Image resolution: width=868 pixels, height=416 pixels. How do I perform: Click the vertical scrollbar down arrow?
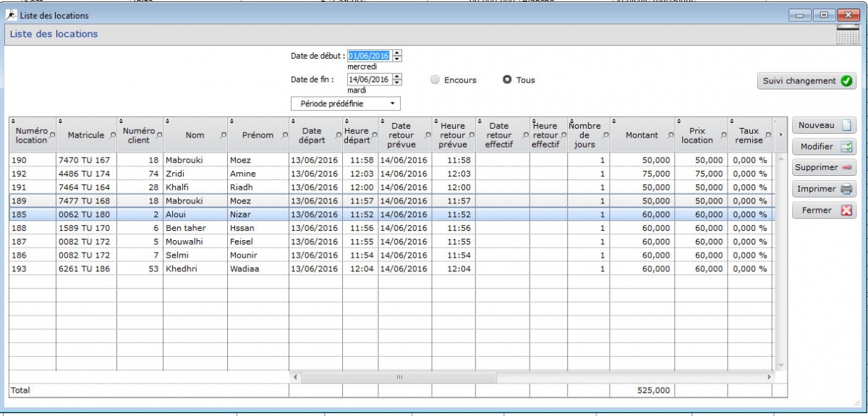click(x=780, y=365)
